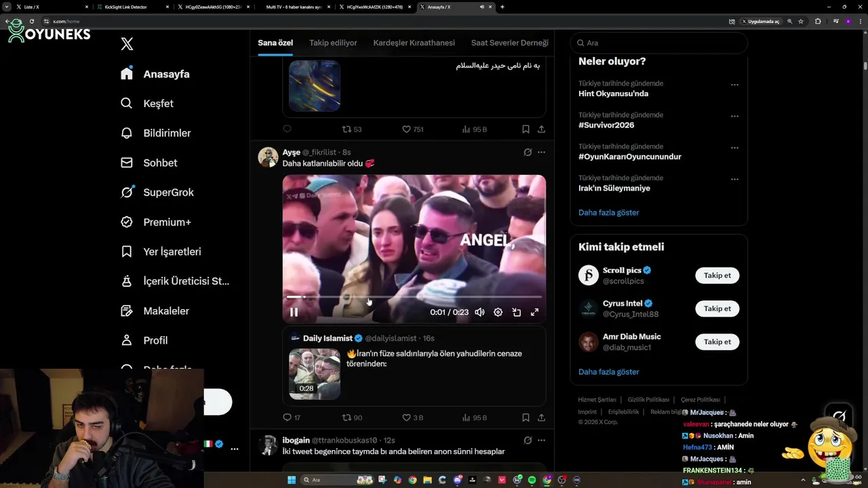Switch to Kardeşler Kıraathanesi tab
Viewport: 868px width, 488px height.
[414, 43]
